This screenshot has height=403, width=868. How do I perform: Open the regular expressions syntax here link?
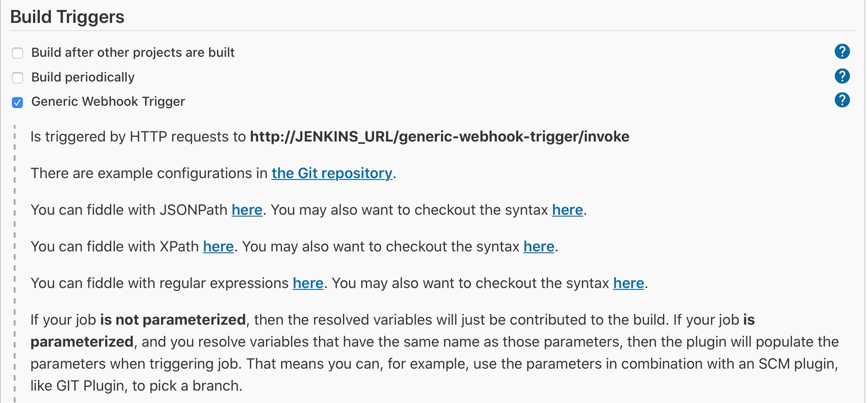(629, 283)
